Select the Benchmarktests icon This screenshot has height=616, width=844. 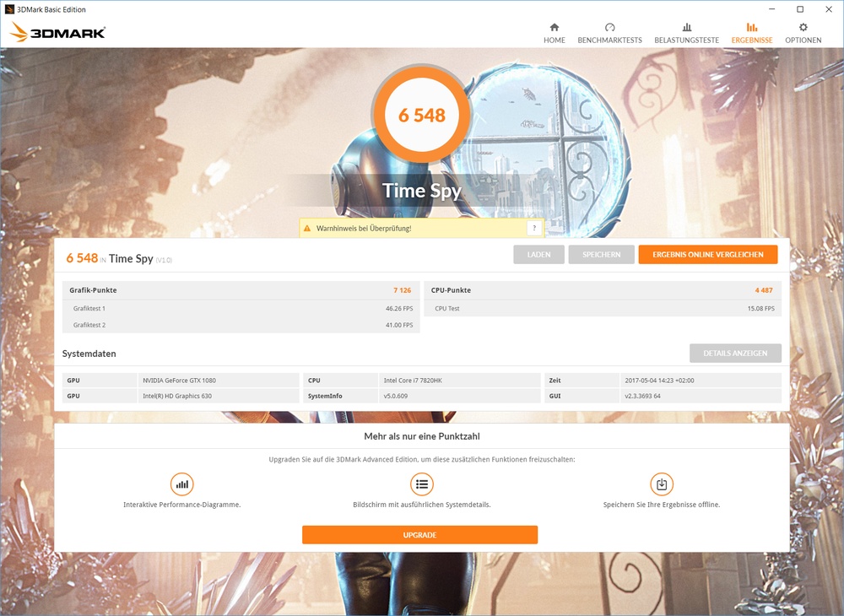[610, 28]
